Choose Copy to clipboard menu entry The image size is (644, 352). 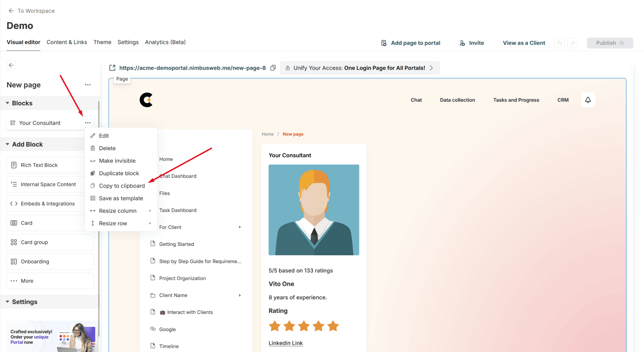122,186
